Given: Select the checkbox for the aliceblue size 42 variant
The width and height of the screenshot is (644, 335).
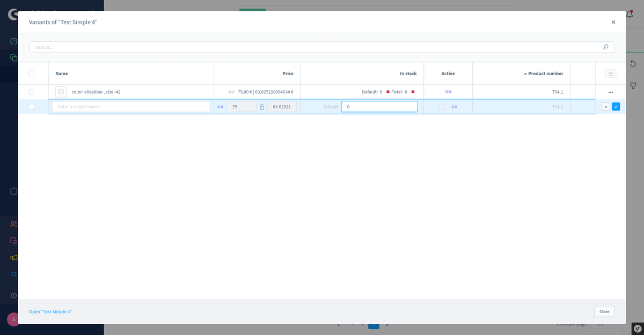Looking at the screenshot, I should pyautogui.click(x=31, y=92).
